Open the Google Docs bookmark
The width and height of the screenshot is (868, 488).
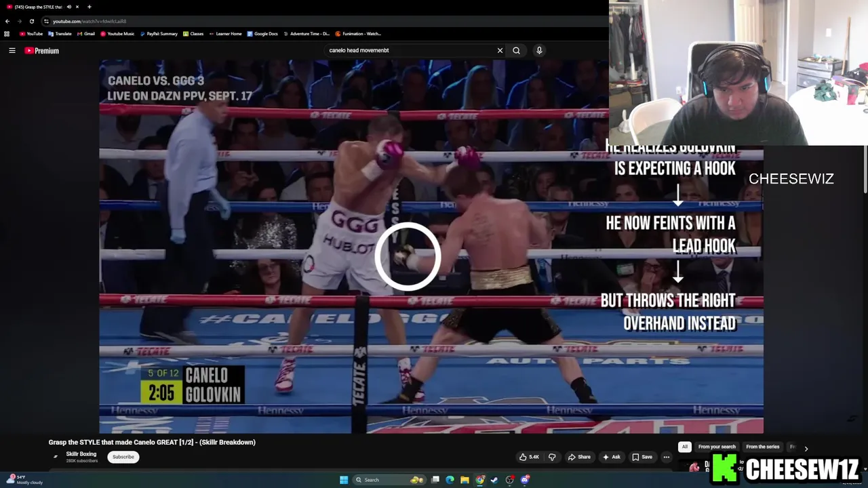262,34
